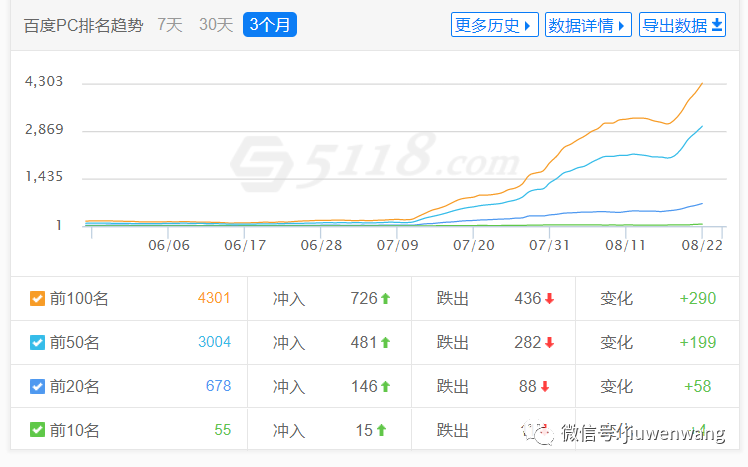The height and width of the screenshot is (467, 748).
Task: Disable the 前20名 series checkbox
Action: click(x=37, y=386)
